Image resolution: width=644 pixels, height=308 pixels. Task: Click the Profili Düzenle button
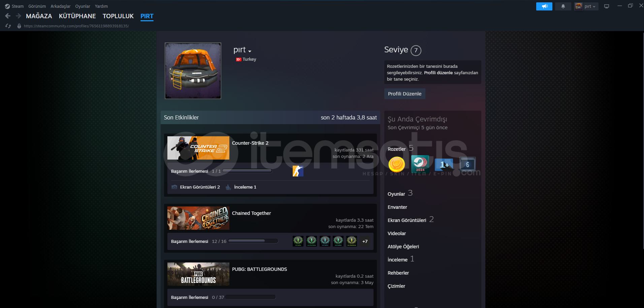click(x=405, y=94)
